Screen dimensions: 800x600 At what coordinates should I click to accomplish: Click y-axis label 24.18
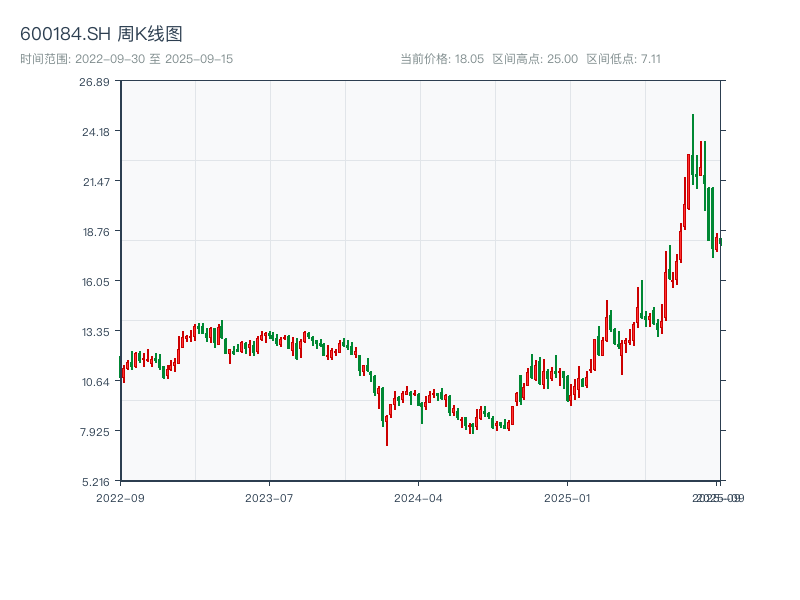pyautogui.click(x=96, y=132)
